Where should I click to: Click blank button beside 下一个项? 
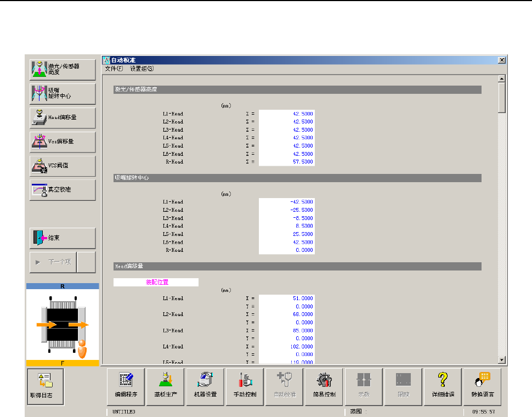tap(87, 262)
